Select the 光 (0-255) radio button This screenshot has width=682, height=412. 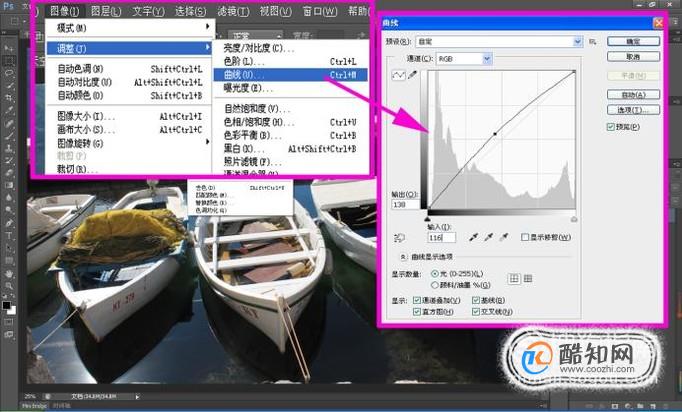point(435,274)
